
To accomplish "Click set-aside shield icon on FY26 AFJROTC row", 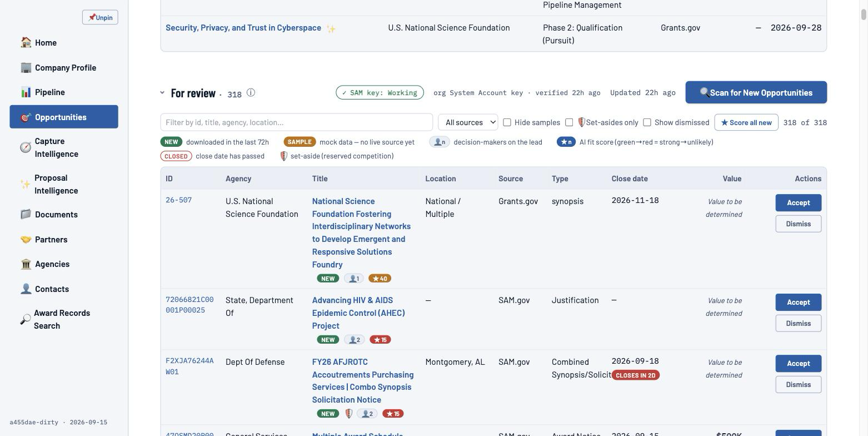I will tap(348, 413).
